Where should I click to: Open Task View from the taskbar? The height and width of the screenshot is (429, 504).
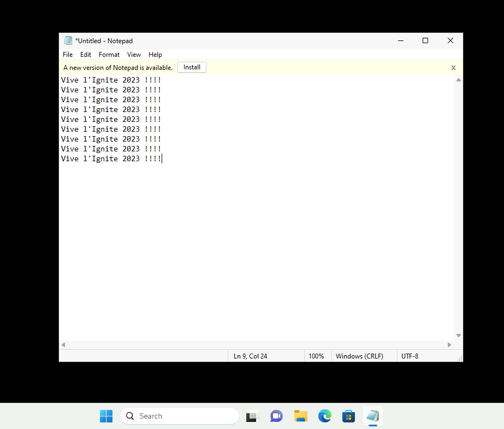[x=252, y=416]
